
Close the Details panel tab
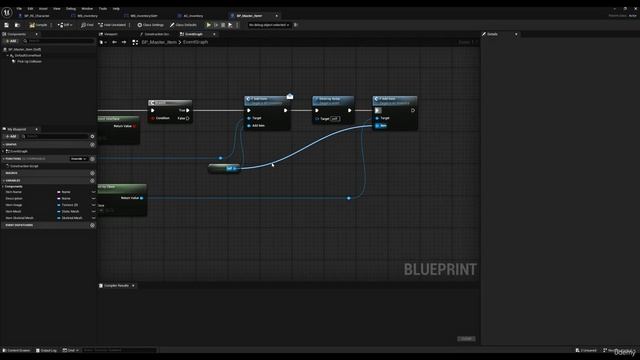(516, 34)
